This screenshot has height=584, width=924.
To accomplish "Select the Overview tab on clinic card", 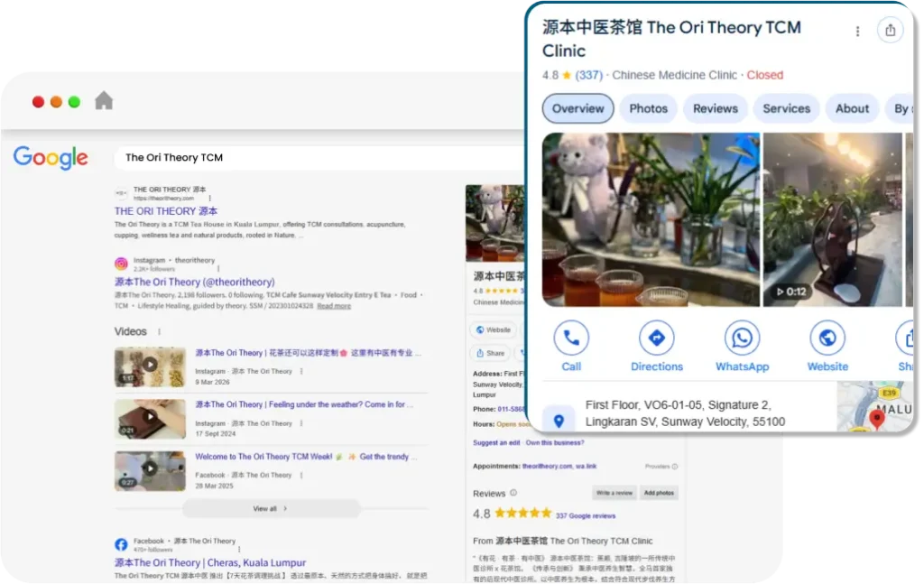I will (x=577, y=108).
